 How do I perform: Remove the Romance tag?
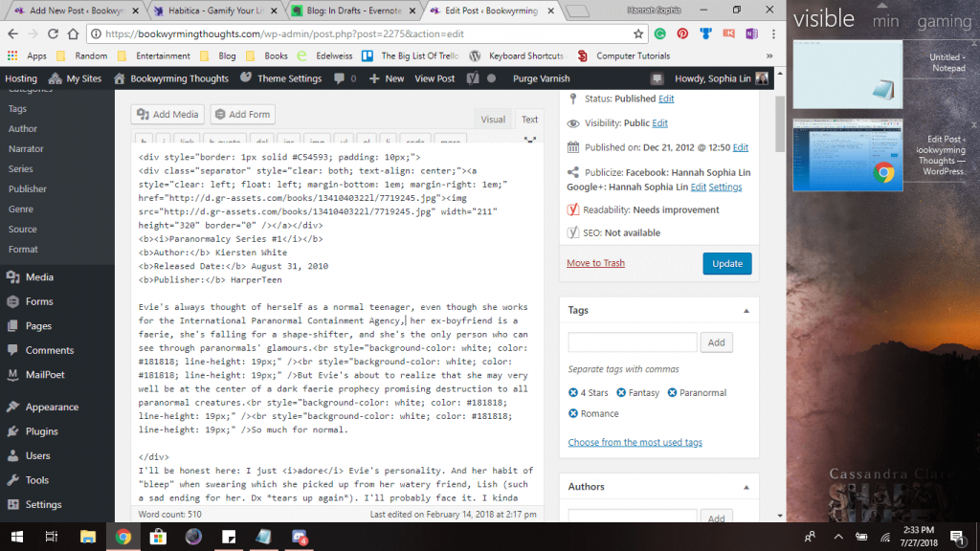[573, 413]
